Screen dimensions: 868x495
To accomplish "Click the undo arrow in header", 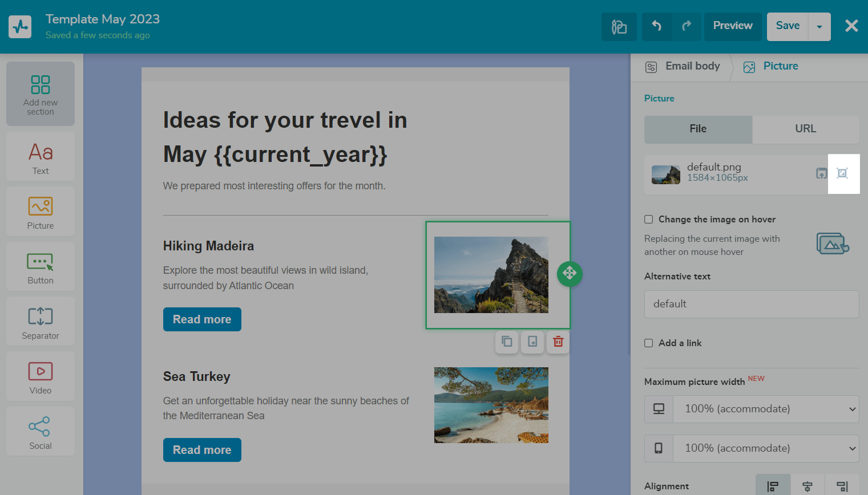I will [657, 26].
